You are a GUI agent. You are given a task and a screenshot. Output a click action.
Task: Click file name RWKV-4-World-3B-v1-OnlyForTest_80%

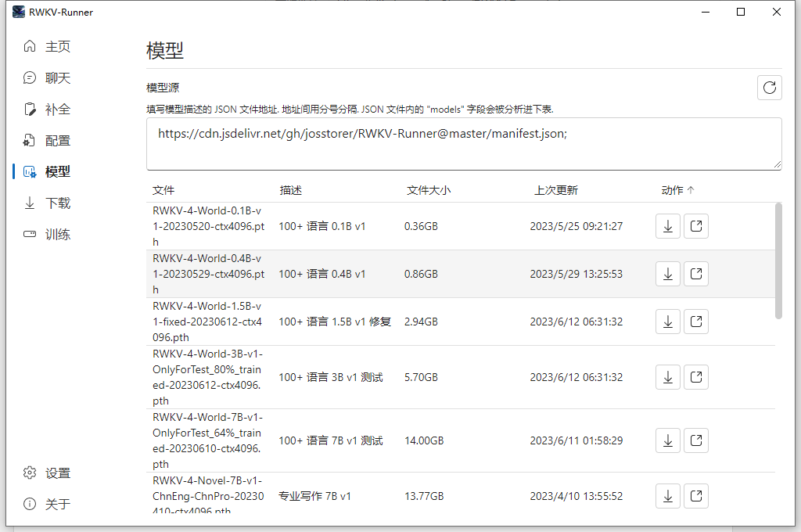pos(207,377)
